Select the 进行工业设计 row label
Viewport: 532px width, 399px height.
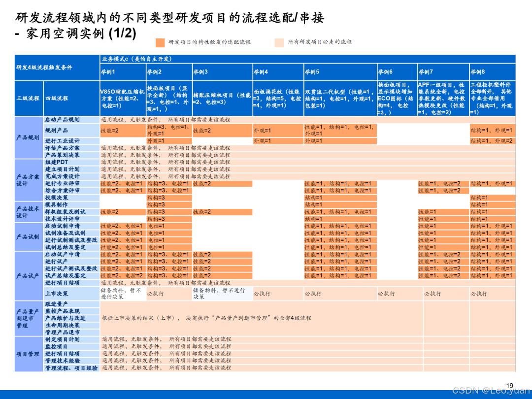point(71,141)
